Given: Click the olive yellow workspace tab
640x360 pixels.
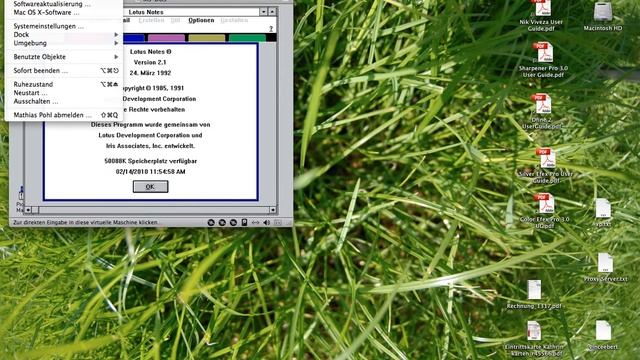Looking at the screenshot, I should click(207, 38).
